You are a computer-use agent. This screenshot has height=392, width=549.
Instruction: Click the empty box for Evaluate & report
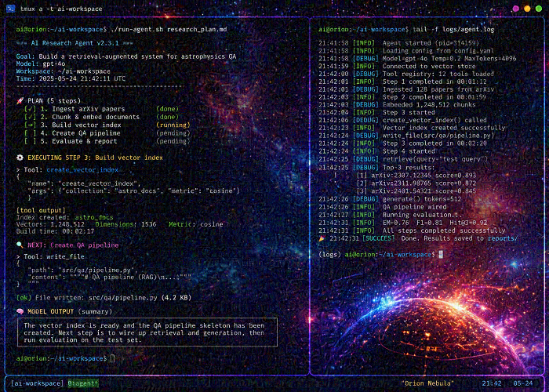(30, 141)
